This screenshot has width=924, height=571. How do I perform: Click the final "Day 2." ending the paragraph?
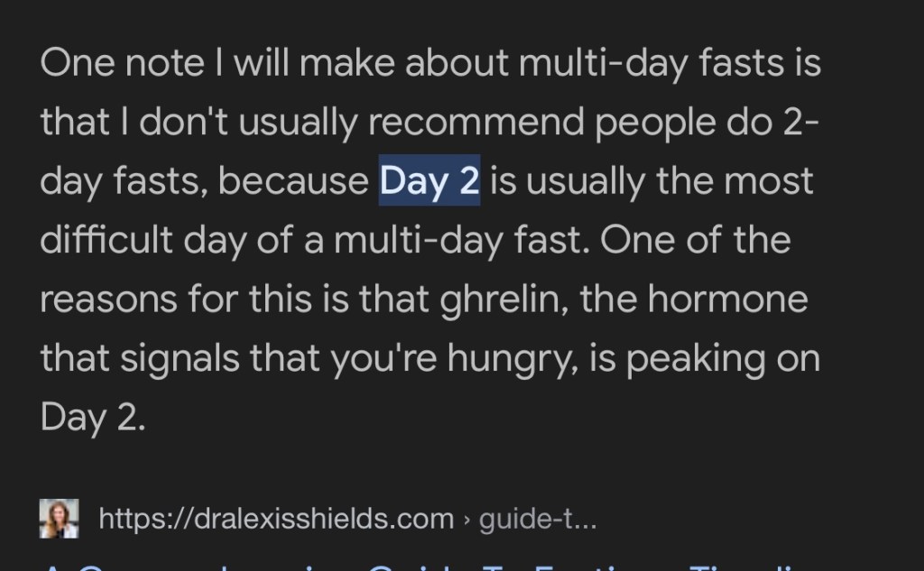pos(92,417)
